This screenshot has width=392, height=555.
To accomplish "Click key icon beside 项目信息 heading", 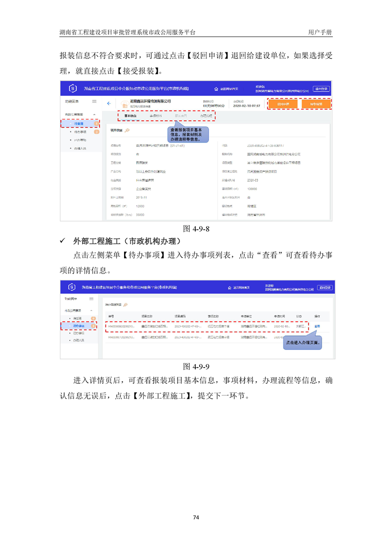I will (128, 130).
